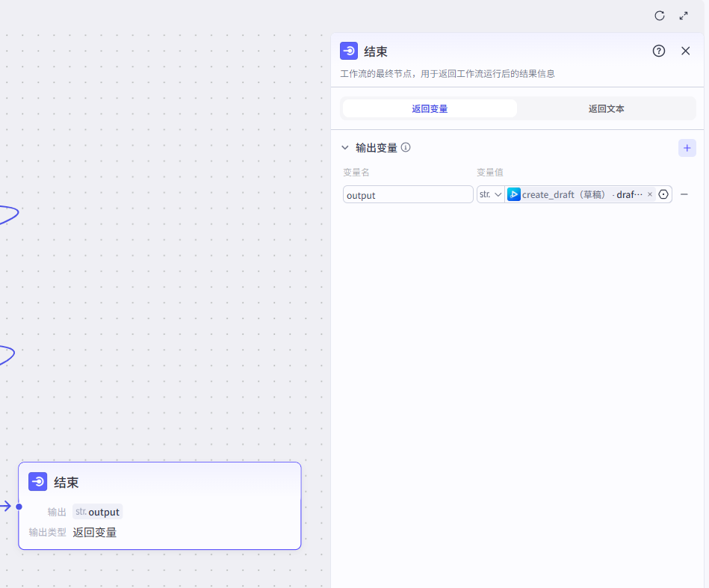Remove the create_draft variable reference tag
This screenshot has height=588, width=709.
pos(649,194)
